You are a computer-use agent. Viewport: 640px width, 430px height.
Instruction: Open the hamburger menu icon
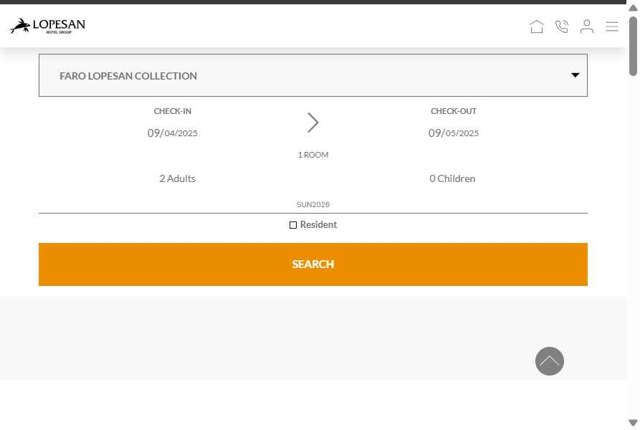point(612,27)
